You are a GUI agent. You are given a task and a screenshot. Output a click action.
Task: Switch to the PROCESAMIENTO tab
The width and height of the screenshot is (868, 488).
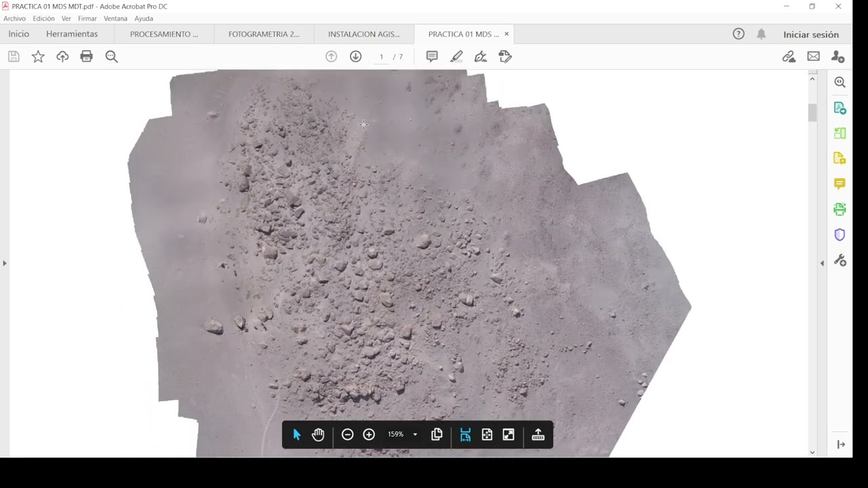point(164,34)
